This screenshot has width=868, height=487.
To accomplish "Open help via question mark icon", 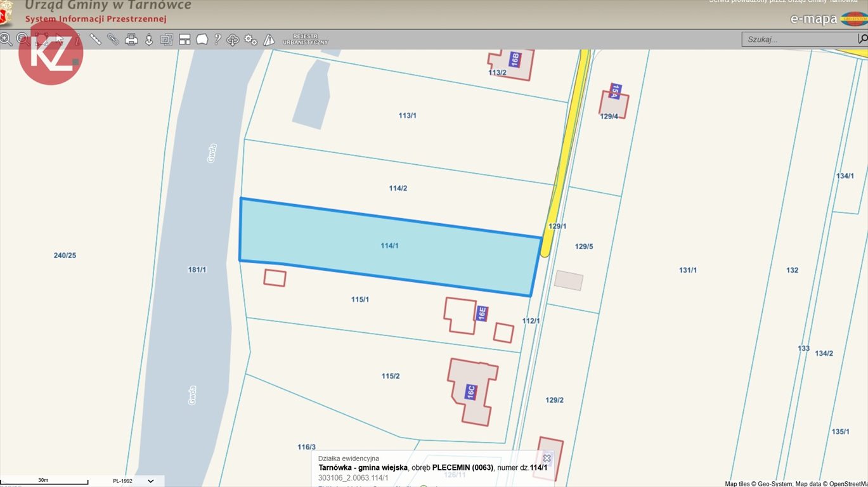I will [217, 39].
